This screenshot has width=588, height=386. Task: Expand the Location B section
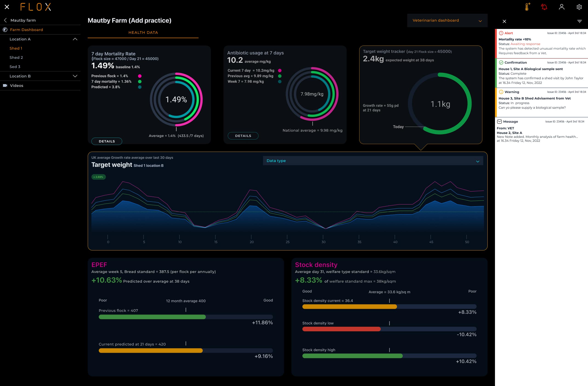pos(75,76)
